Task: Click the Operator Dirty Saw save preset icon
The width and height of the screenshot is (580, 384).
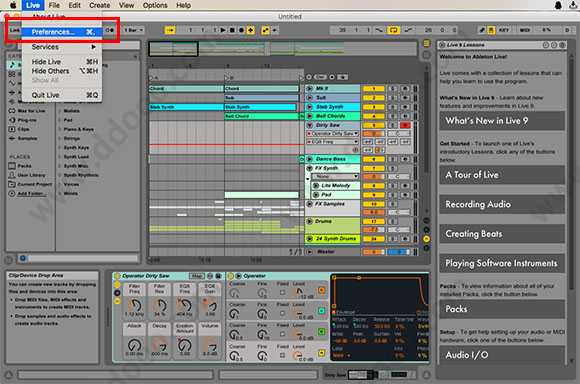Action: (218, 276)
